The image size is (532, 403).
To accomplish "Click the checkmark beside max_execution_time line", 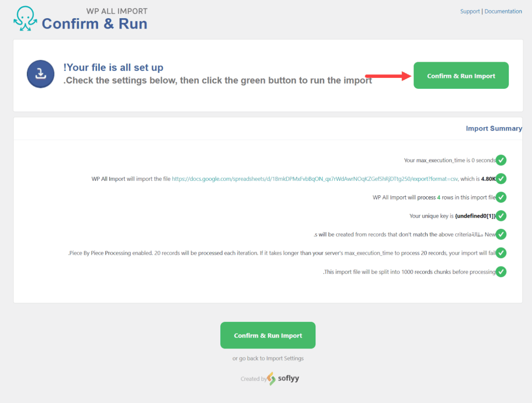I will (501, 160).
